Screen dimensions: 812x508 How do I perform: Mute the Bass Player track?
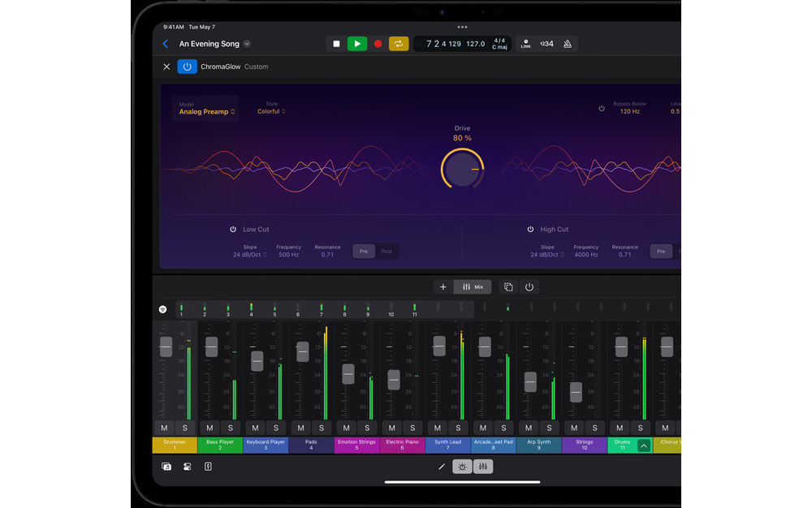[x=209, y=428]
